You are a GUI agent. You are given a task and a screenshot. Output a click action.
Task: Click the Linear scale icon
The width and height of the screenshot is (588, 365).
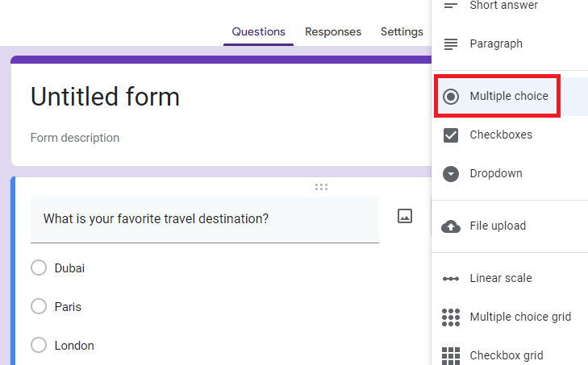(x=451, y=279)
